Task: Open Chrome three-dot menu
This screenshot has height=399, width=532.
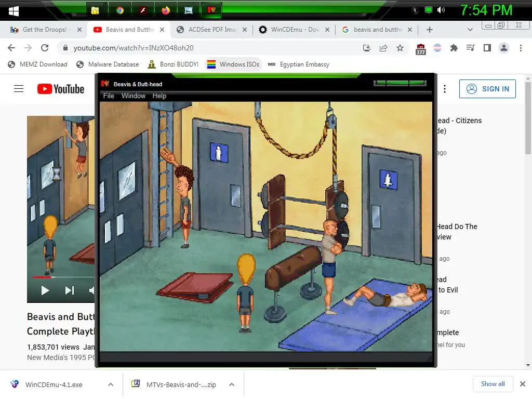Action: tap(521, 48)
